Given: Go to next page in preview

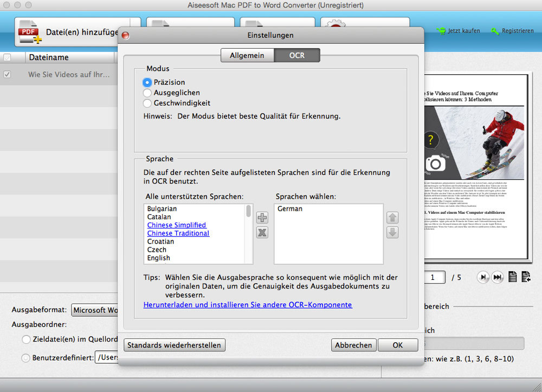Looking at the screenshot, I should point(483,277).
